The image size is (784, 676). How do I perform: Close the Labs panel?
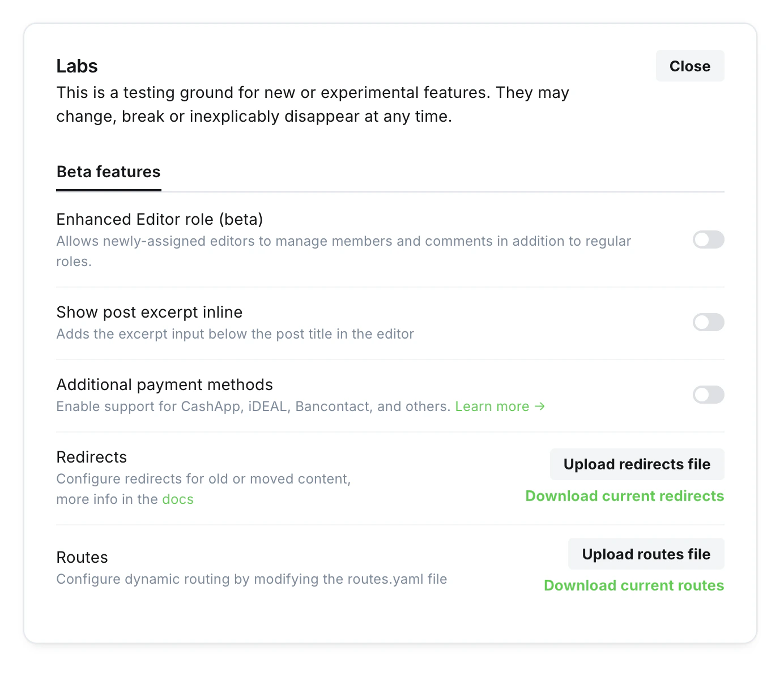coord(689,66)
